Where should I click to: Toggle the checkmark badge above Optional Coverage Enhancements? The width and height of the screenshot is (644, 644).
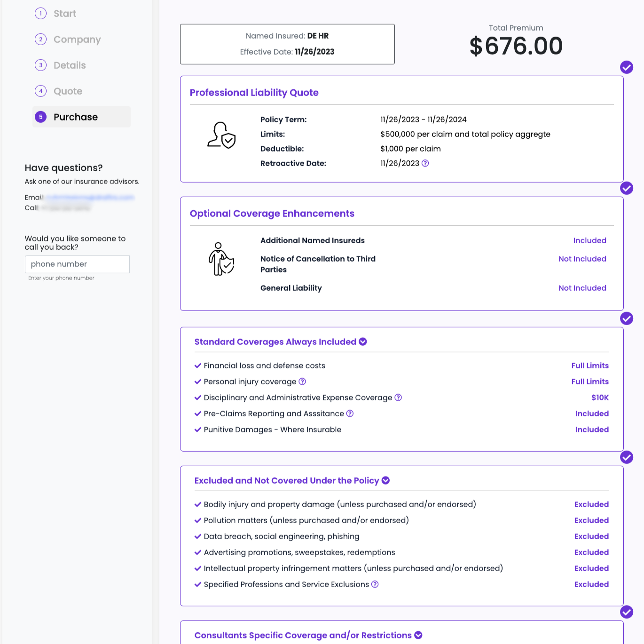pyautogui.click(x=626, y=188)
